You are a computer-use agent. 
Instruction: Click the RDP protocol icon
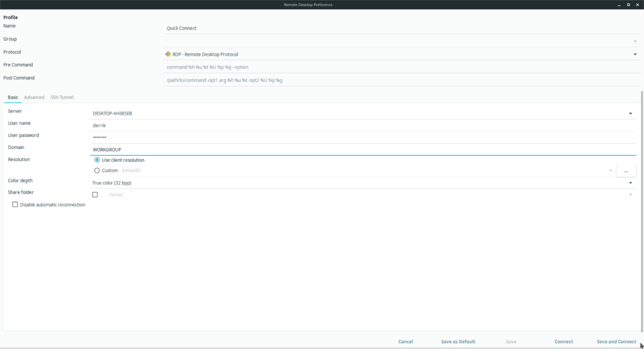(x=168, y=54)
